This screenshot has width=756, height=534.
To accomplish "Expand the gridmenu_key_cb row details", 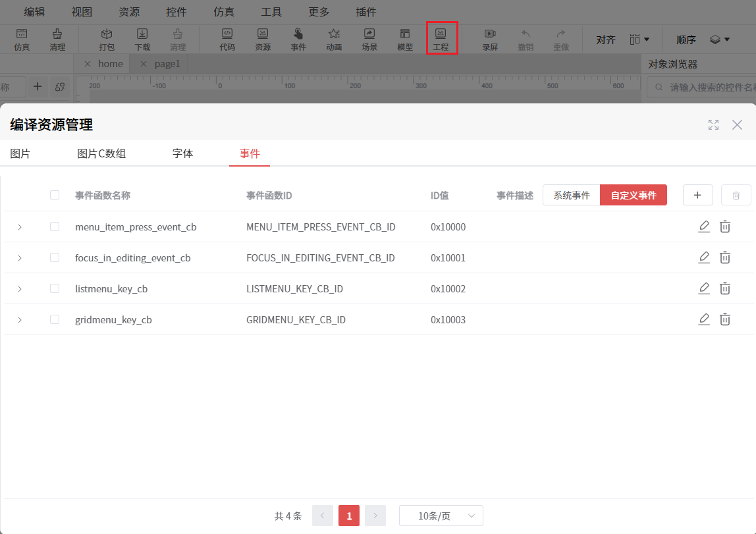I will coord(20,320).
